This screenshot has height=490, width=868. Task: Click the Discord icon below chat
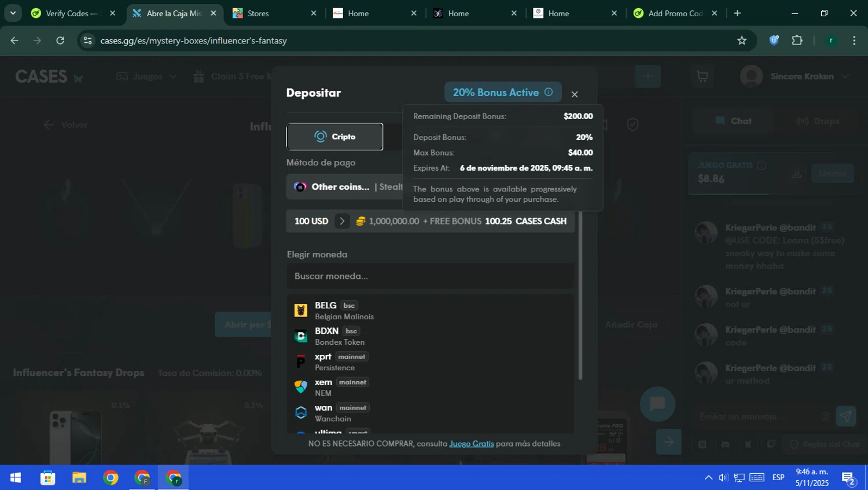[x=725, y=444]
